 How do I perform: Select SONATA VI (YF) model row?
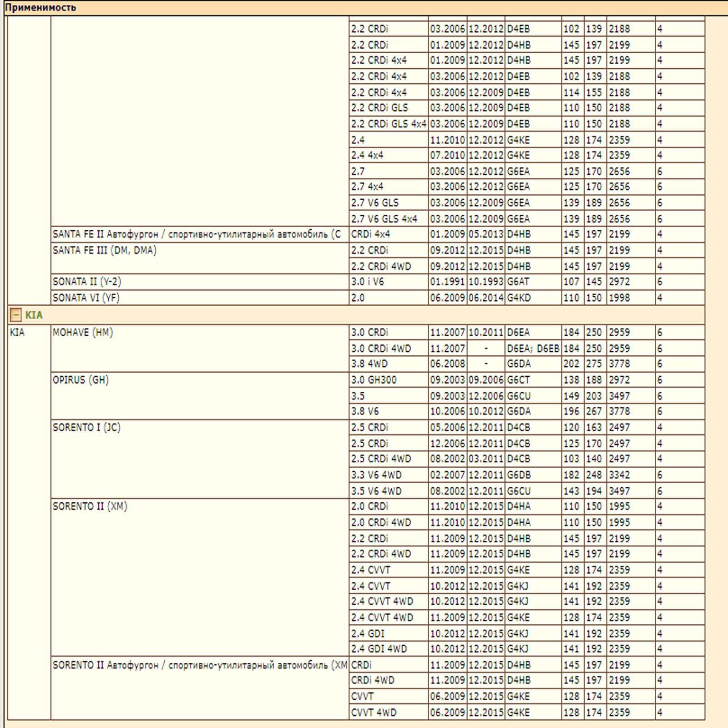coord(86,298)
